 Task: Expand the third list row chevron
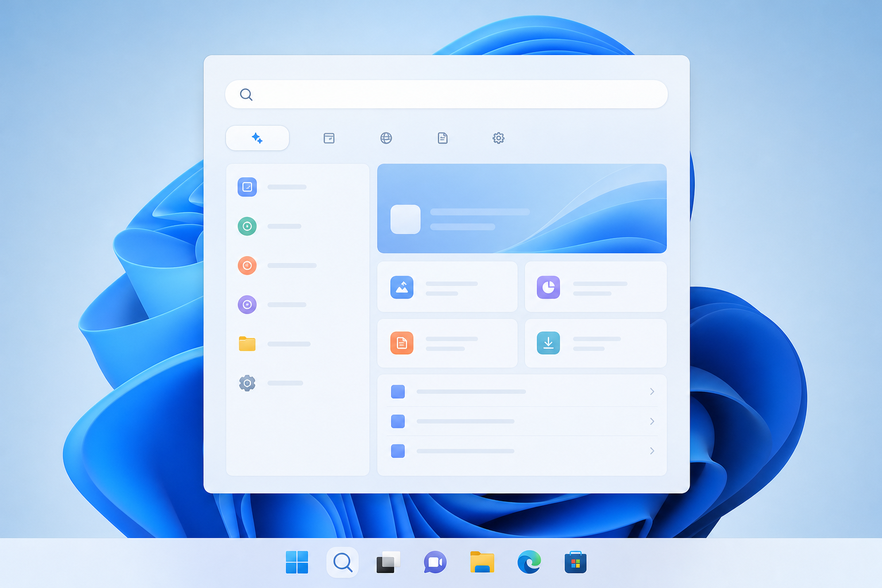click(652, 451)
